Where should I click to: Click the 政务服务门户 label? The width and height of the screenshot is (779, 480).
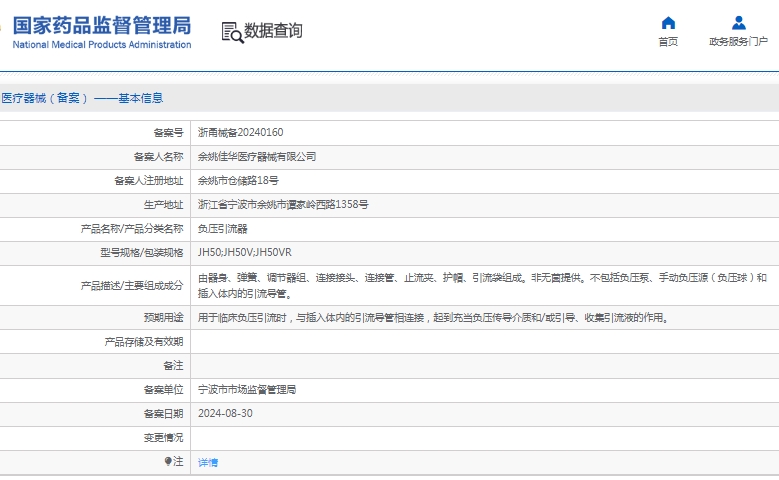click(738, 42)
